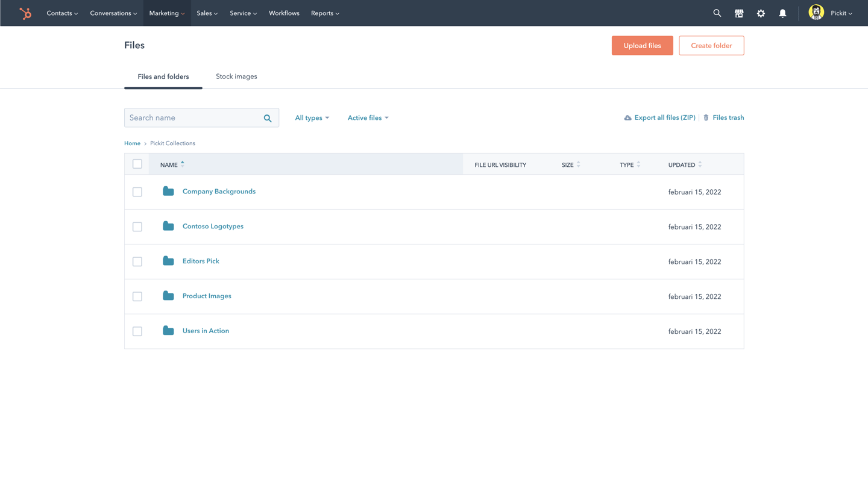Open the Active files filter dropdown
The image size is (868, 488).
[368, 118]
